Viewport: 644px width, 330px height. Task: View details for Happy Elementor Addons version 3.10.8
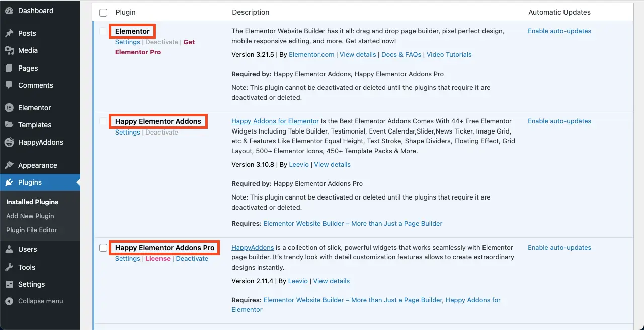[x=333, y=165]
